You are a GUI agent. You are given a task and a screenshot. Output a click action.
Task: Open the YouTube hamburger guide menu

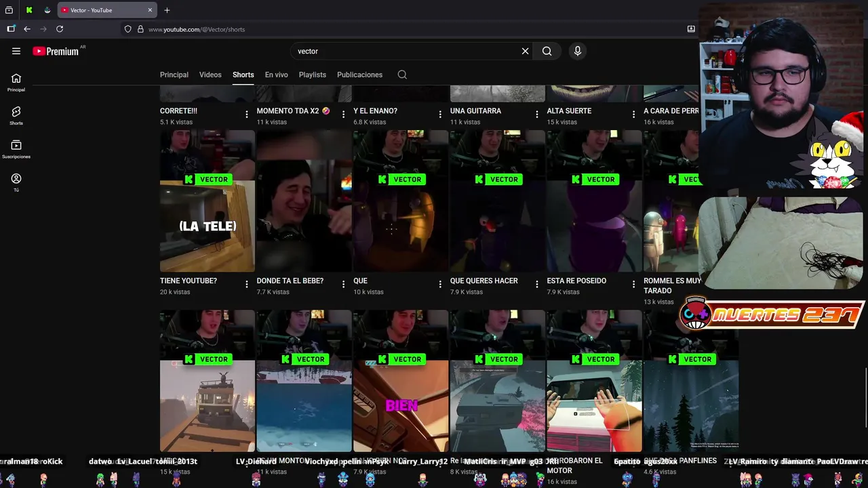16,51
